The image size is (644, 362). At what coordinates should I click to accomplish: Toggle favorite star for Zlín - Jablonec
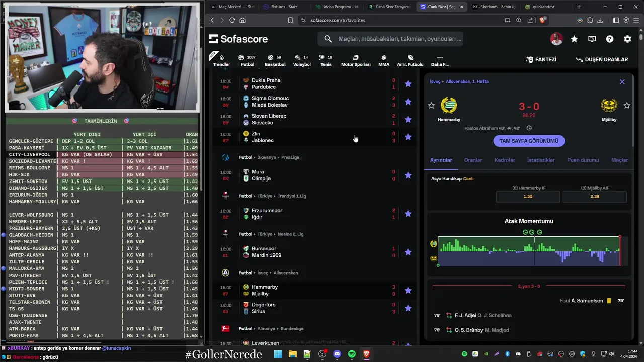pos(408,137)
